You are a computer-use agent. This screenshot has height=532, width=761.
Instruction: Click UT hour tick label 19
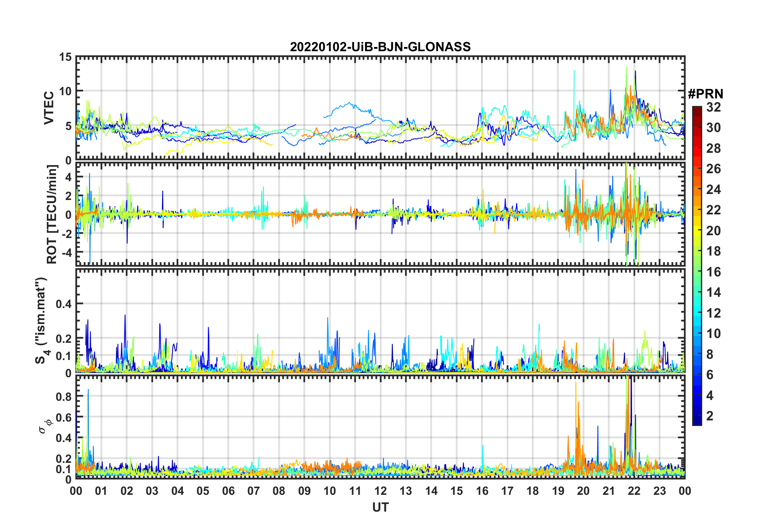click(x=558, y=491)
